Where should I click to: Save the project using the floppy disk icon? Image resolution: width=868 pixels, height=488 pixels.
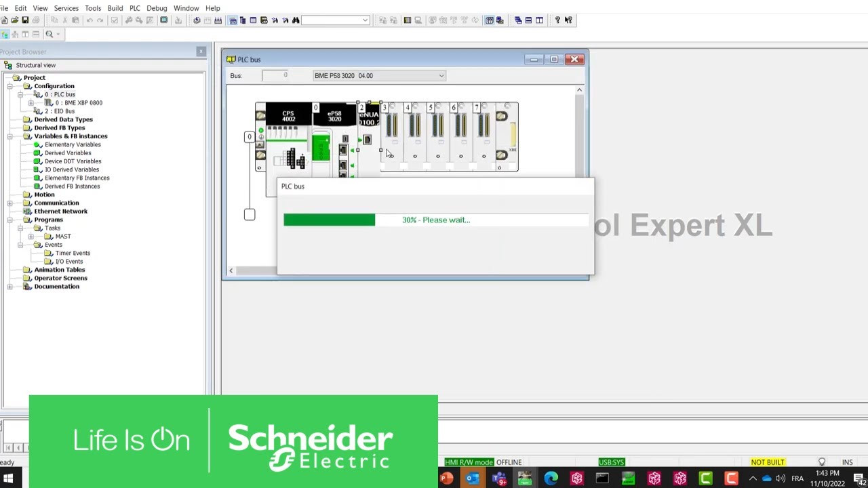pos(25,20)
